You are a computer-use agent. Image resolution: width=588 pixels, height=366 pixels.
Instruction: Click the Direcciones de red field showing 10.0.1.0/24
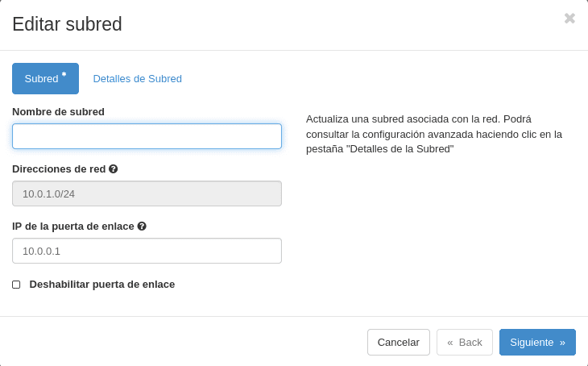coord(147,193)
